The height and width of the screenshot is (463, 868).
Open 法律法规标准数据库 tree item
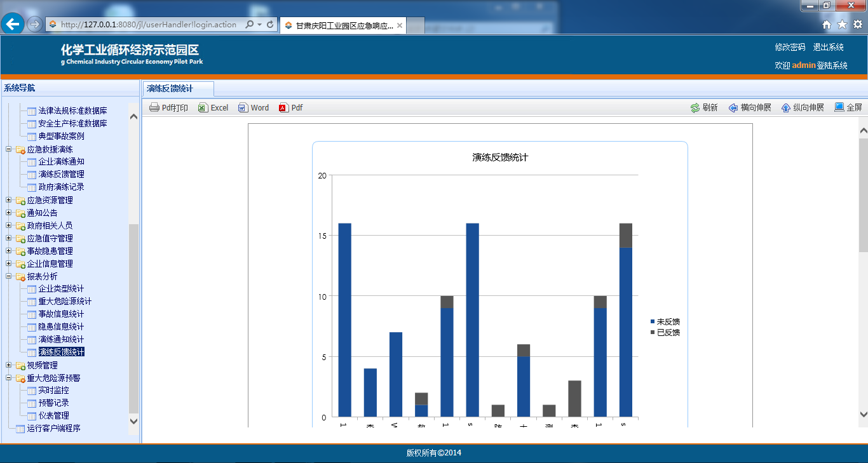click(72, 111)
